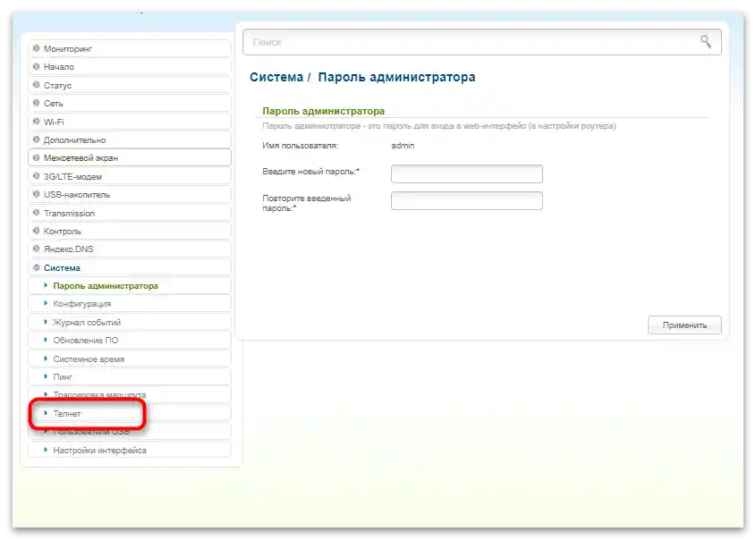Click the arrow bullet beside Журнал событий
The height and width of the screenshot is (540, 756).
[46, 321]
